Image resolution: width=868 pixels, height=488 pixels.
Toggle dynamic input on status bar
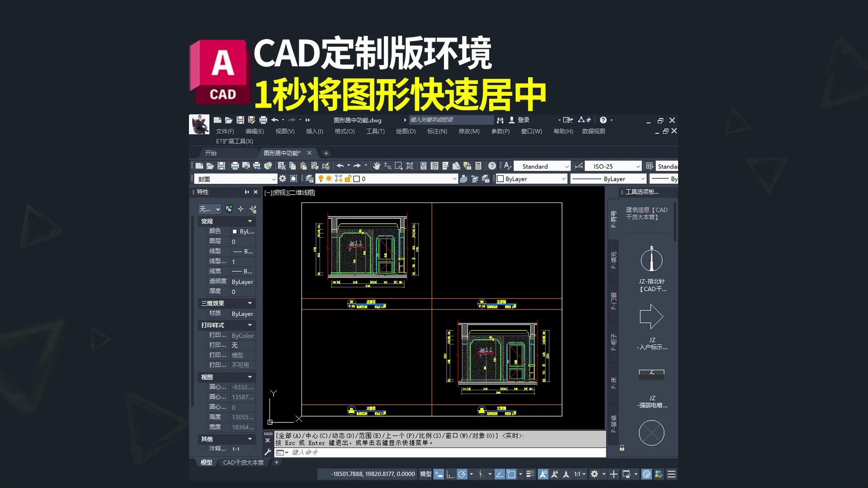[439, 474]
